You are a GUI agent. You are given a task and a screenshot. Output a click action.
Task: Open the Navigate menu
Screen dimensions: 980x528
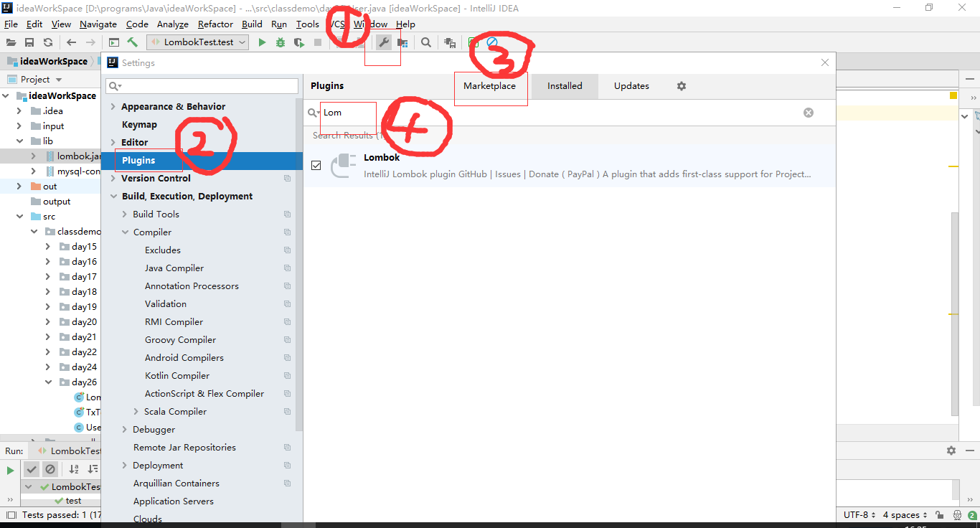coord(98,24)
